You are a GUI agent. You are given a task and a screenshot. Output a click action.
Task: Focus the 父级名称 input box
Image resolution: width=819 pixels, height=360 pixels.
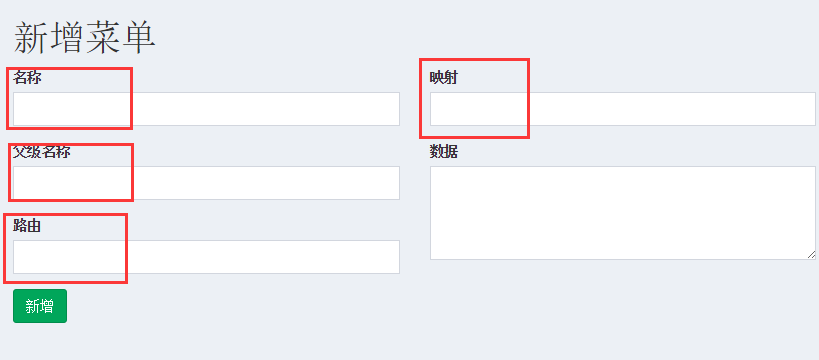(x=206, y=183)
